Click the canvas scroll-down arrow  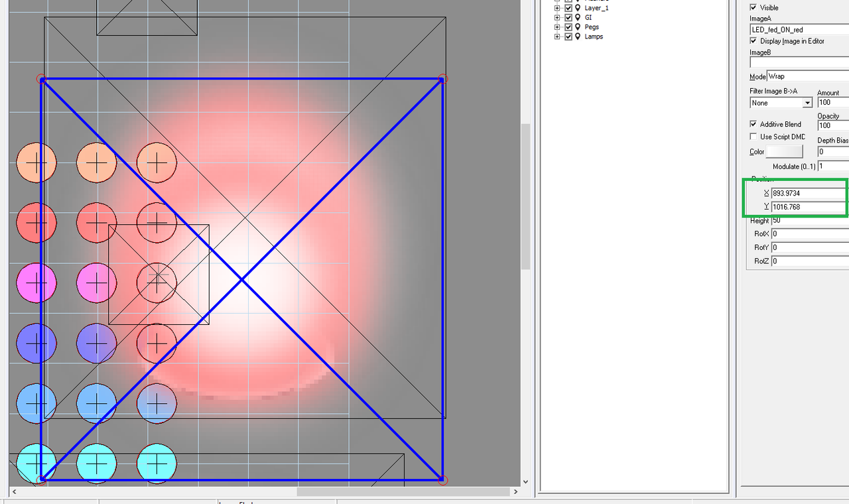526,482
